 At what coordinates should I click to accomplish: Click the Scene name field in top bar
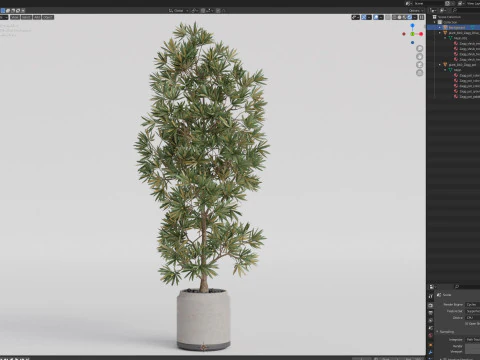click(428, 3)
